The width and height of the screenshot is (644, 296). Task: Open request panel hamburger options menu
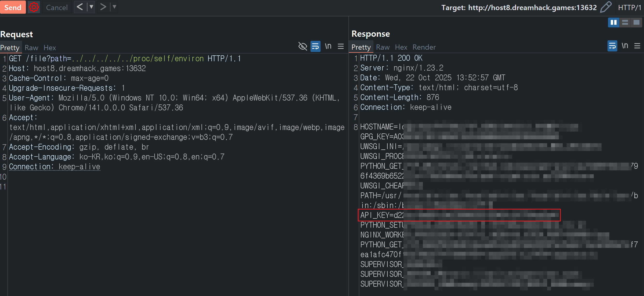pos(341,47)
